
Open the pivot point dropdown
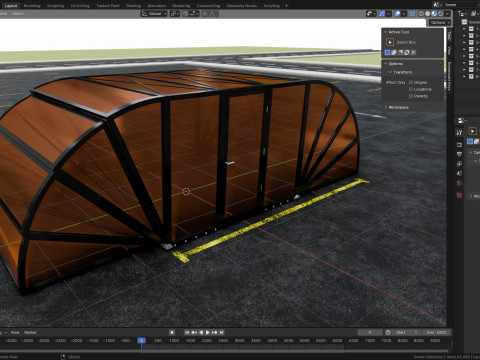(175, 14)
